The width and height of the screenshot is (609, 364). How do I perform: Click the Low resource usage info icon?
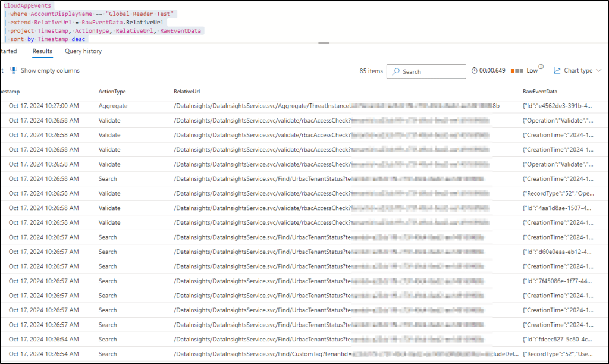point(541,67)
